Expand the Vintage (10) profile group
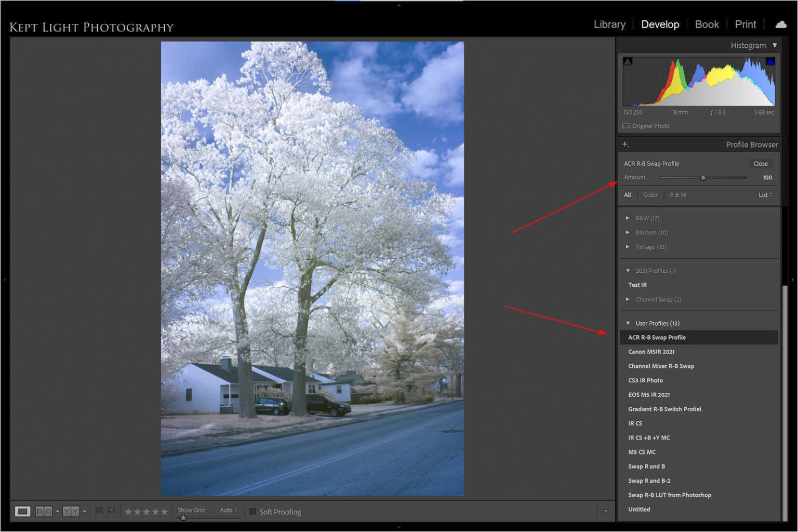The image size is (798, 532). point(628,247)
